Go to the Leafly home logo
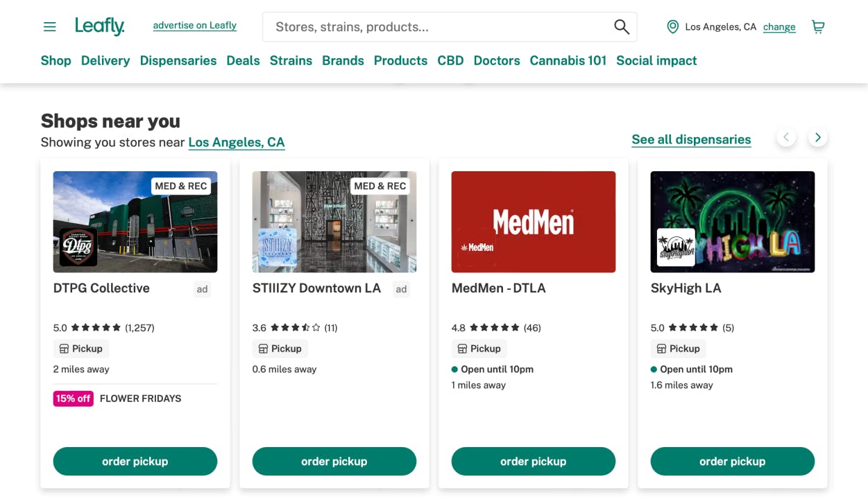The width and height of the screenshot is (868, 497). 100,26
